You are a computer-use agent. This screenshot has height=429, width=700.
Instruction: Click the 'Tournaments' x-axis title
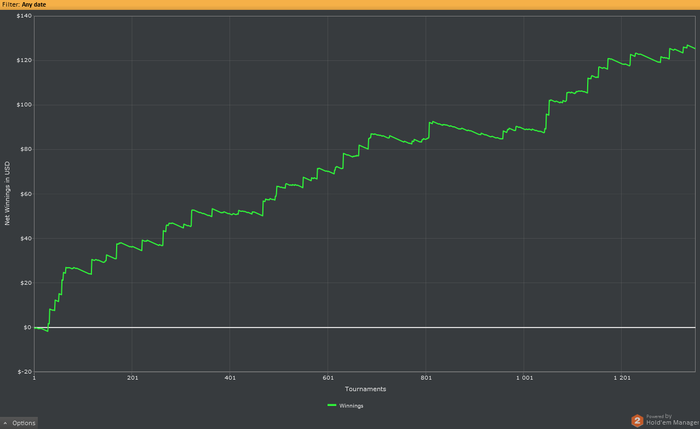click(365, 389)
